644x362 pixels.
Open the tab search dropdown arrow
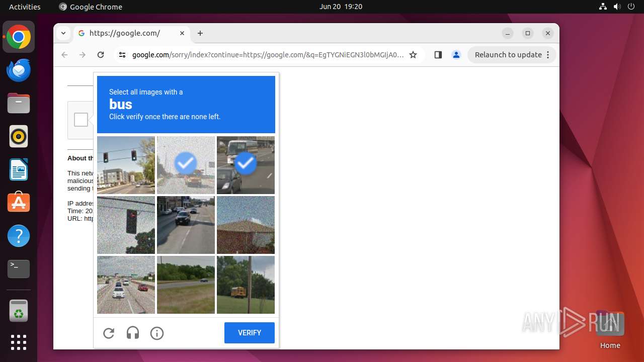tap(63, 33)
